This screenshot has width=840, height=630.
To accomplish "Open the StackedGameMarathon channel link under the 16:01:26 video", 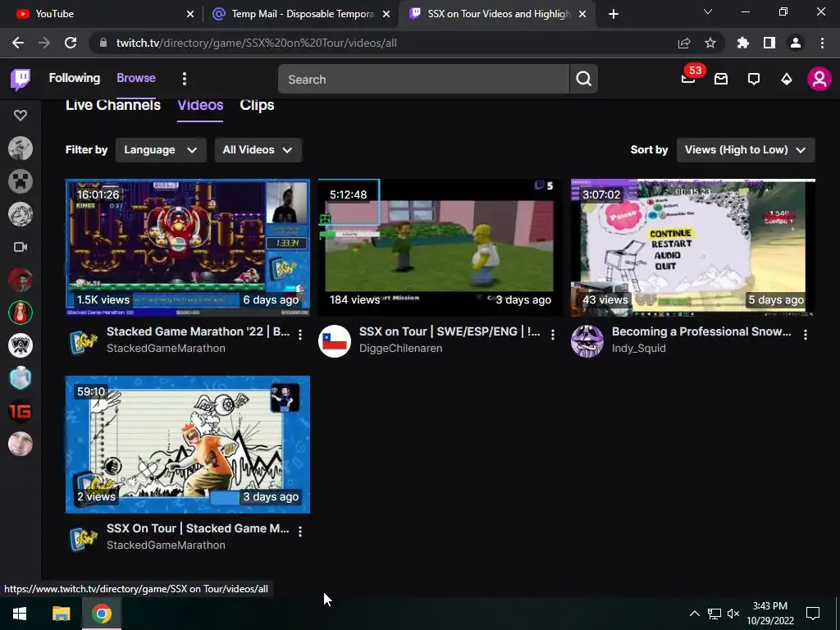I will click(166, 348).
